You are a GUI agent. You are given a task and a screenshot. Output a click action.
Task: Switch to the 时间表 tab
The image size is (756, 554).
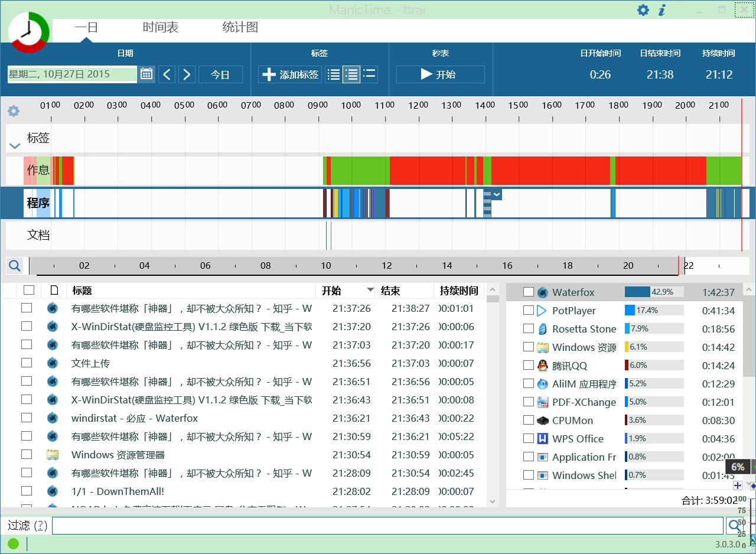point(161,27)
